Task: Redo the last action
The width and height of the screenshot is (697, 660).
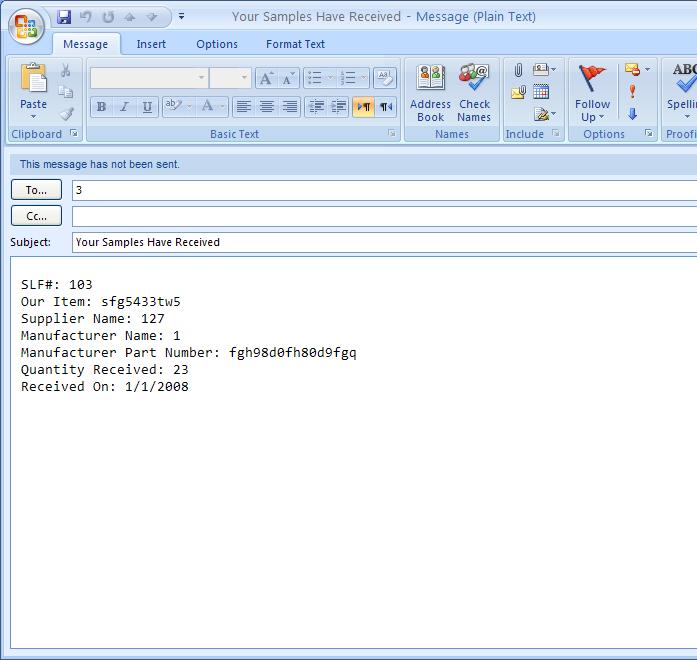Action: tap(108, 17)
